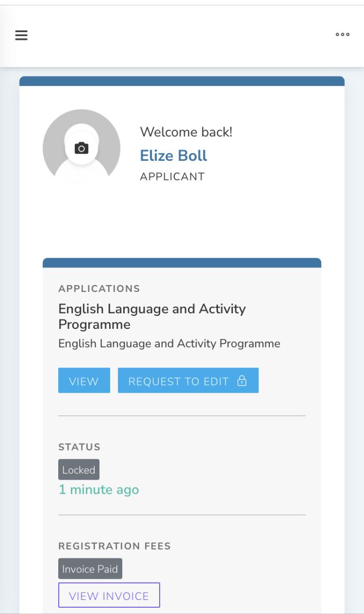Tap the hamburger icon's top bar
The height and width of the screenshot is (614, 364).
coord(21,31)
